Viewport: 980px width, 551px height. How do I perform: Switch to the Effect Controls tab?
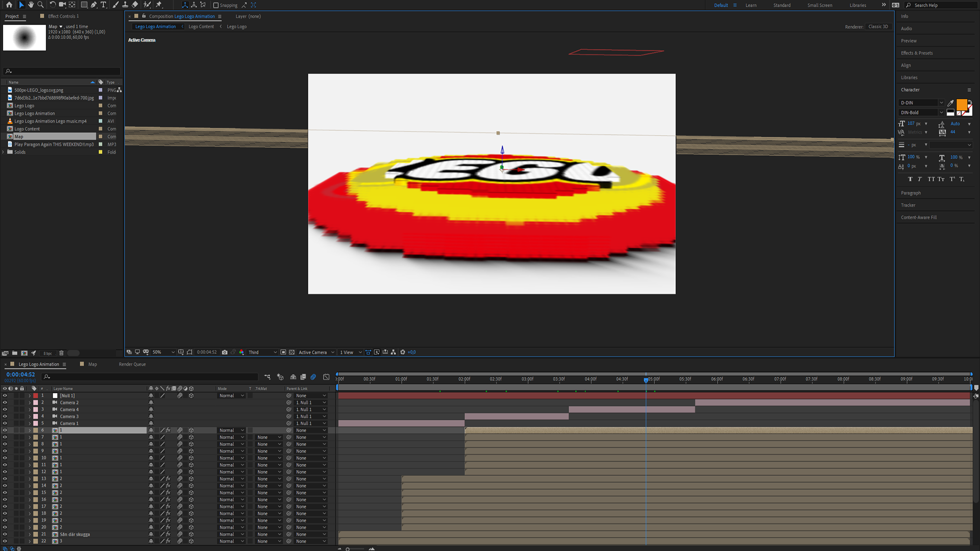click(63, 16)
